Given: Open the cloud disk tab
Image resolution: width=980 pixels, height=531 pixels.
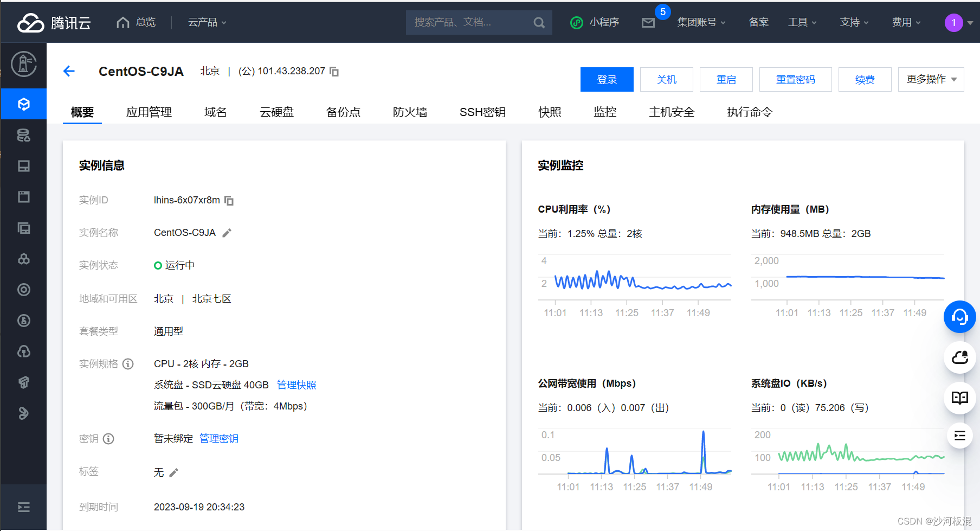Looking at the screenshot, I should [x=277, y=112].
